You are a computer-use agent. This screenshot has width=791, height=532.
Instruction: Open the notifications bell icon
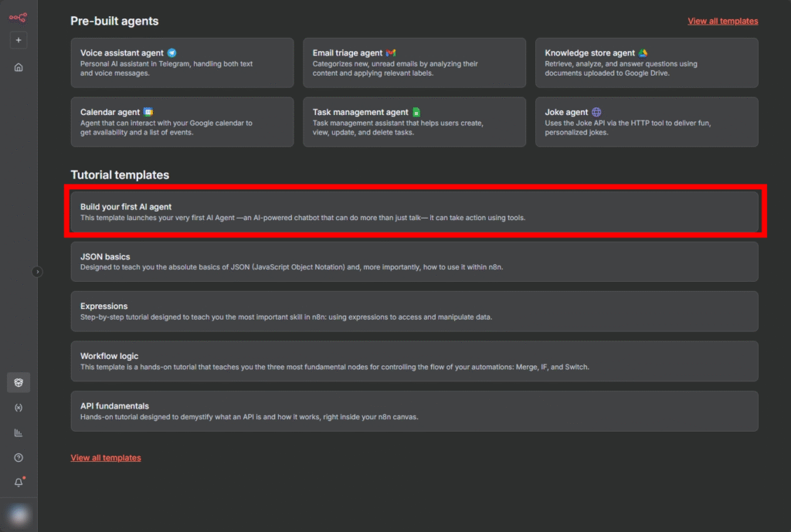tap(19, 483)
